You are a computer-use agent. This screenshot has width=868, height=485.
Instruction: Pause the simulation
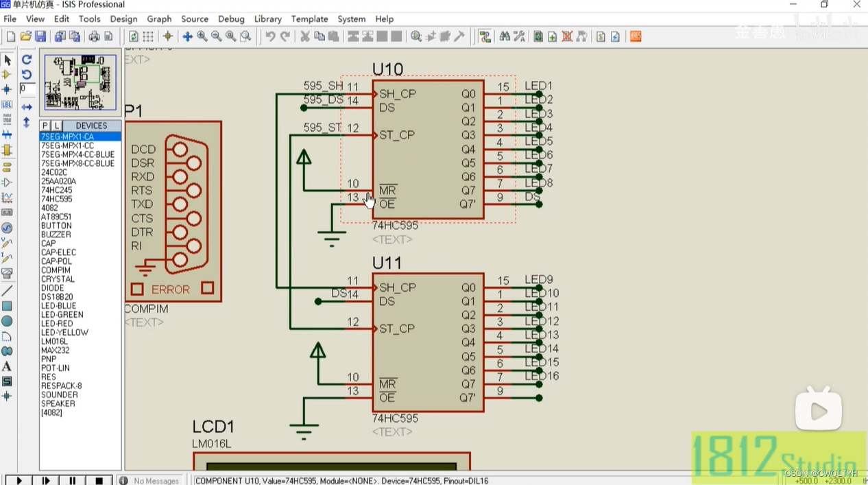pyautogui.click(x=73, y=480)
